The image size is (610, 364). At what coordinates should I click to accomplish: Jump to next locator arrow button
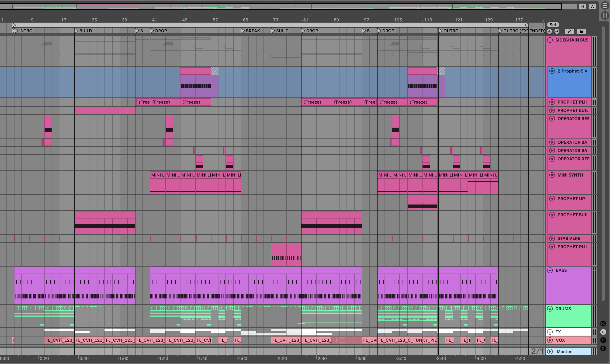557,31
